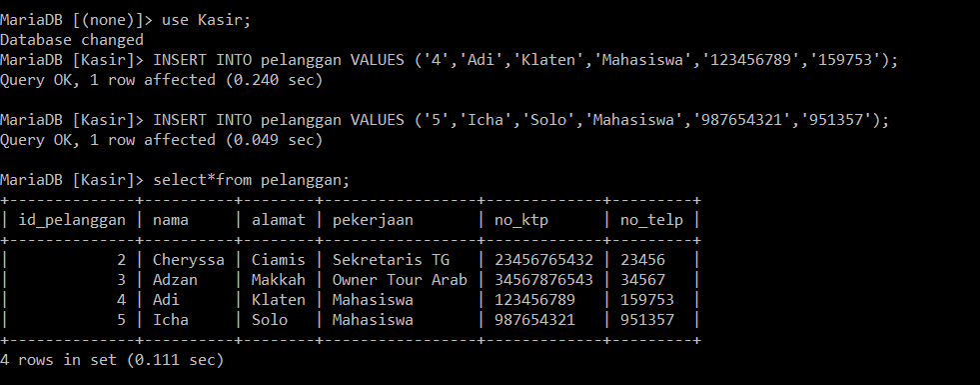Click id value '5' in the Icha row
The width and height of the screenshot is (980, 385).
point(121,320)
